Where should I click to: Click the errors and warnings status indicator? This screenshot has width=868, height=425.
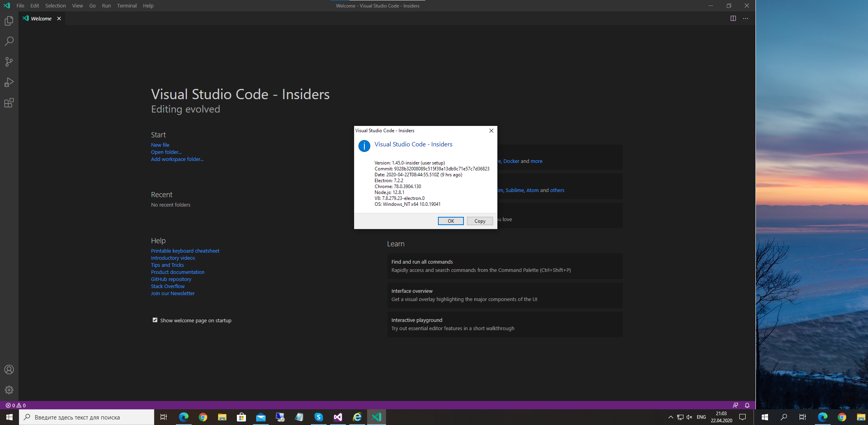pyautogui.click(x=16, y=405)
